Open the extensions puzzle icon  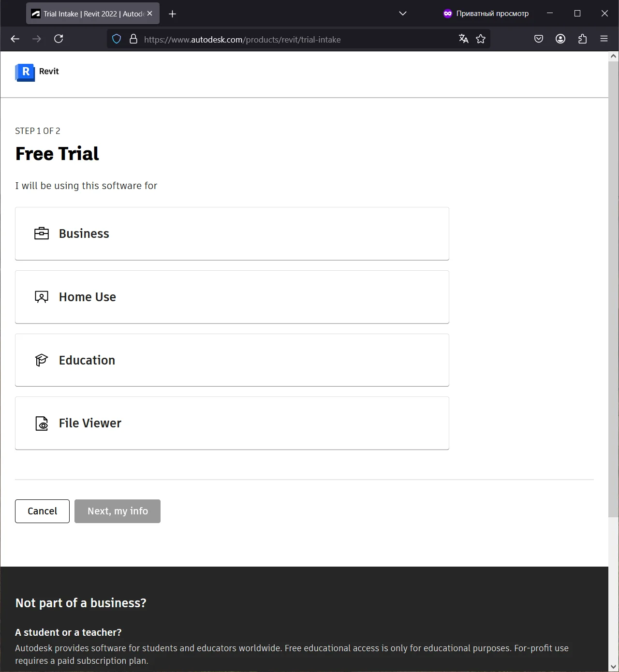click(582, 39)
